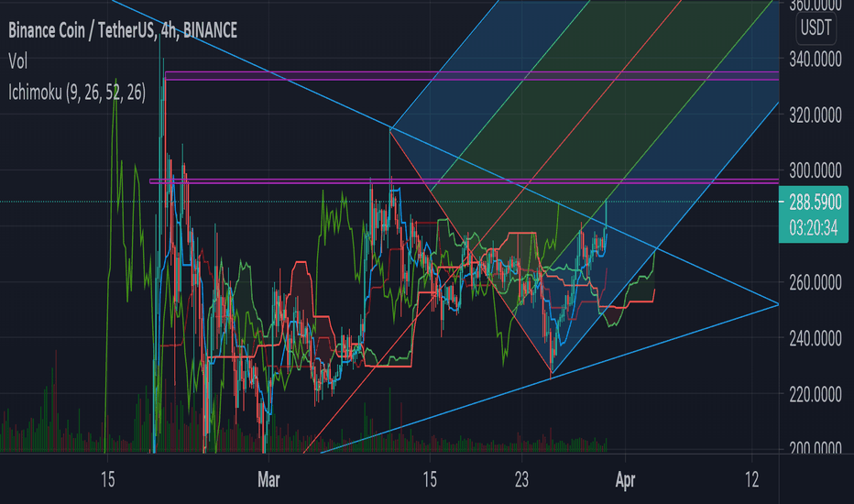Screen dimensions: 854x504
Task: Click the 220.0000 price axis label
Action: (816, 394)
